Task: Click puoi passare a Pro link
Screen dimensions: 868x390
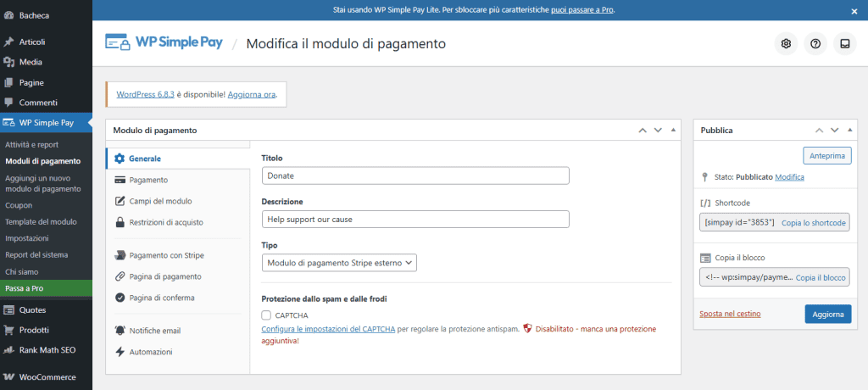Action: click(x=581, y=10)
